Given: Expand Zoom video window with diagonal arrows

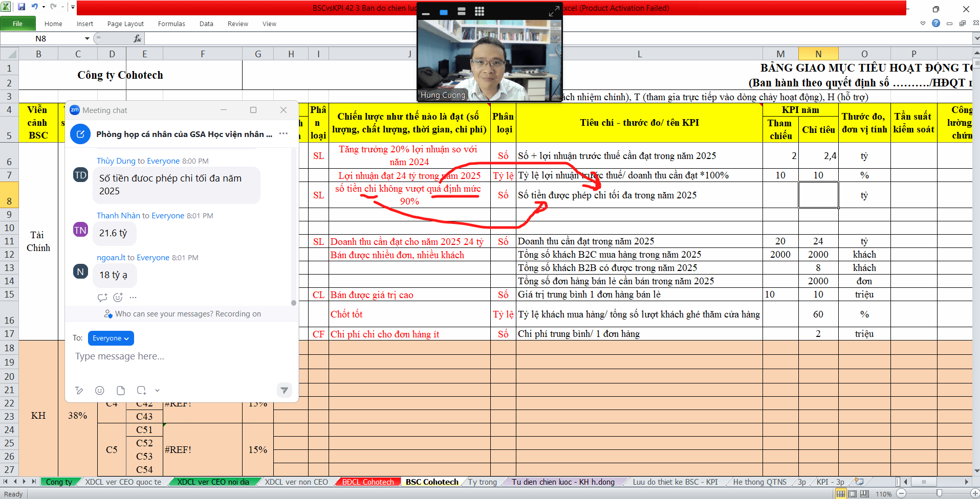Looking at the screenshot, I should [x=554, y=11].
